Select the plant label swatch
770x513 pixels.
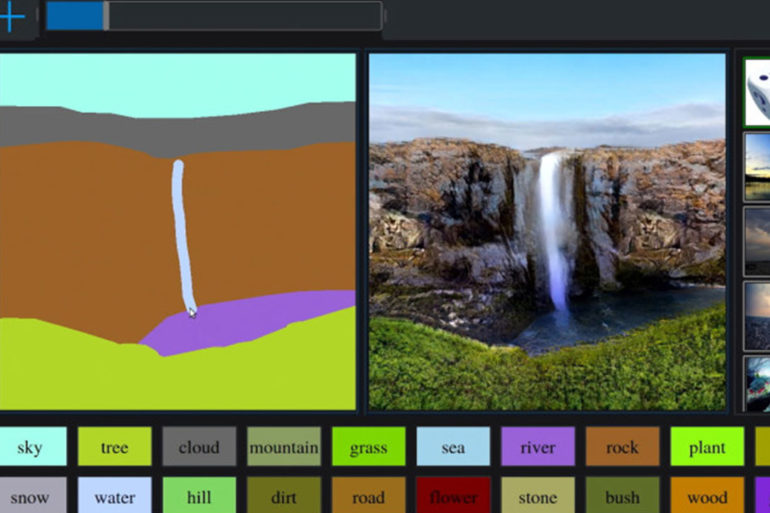coord(707,446)
